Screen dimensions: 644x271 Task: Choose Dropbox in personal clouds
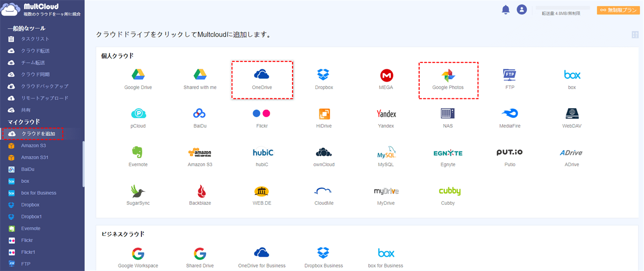click(324, 79)
